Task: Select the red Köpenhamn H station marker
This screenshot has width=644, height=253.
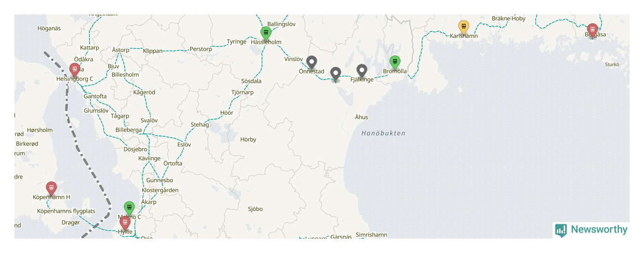Action: tap(51, 189)
